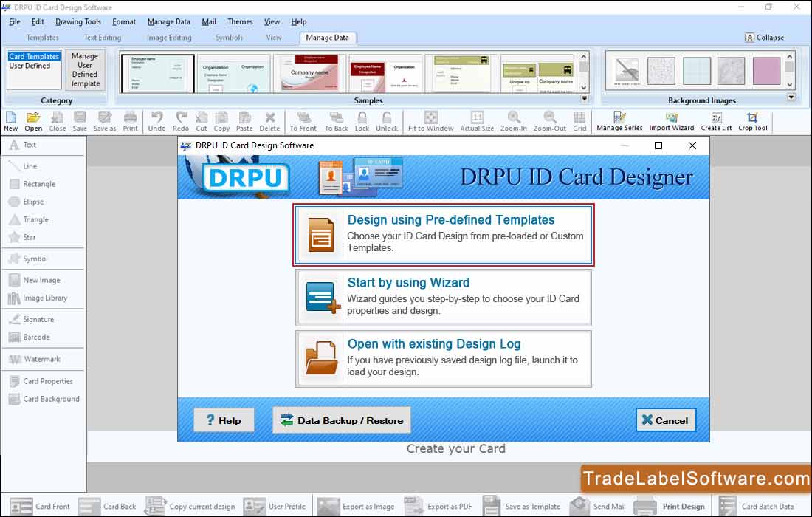Click Background Images scroll up arrow
The width and height of the screenshot is (812, 517).
[790, 56]
